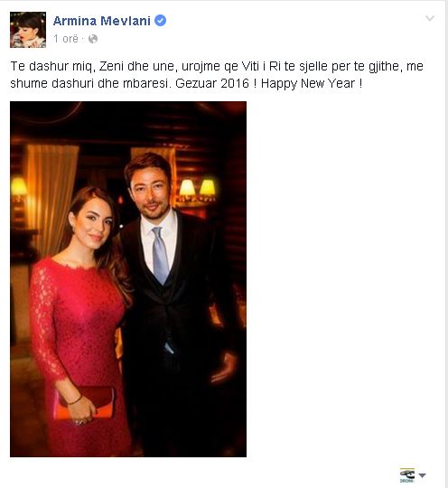Click the blue verified badge

[x=160, y=21]
